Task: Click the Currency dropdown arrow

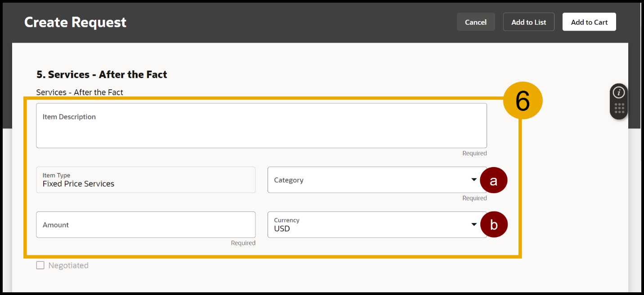Action: tap(474, 225)
